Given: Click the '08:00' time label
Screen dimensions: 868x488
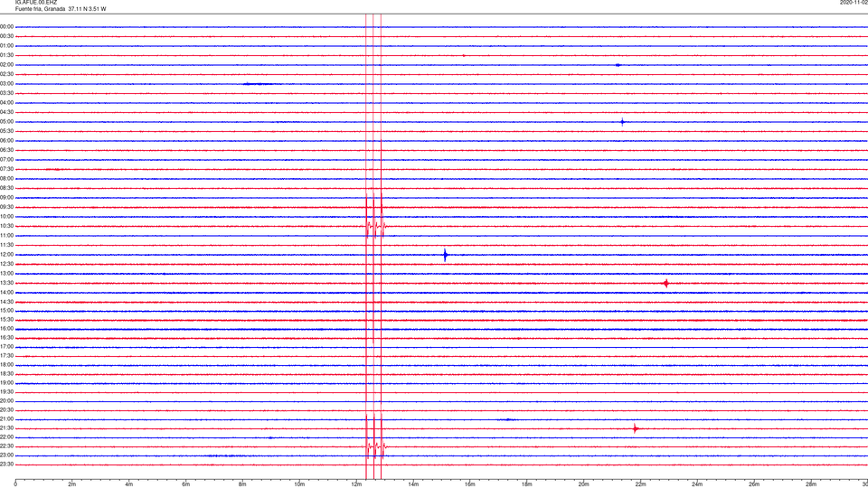Looking at the screenshot, I should pos(6,178).
